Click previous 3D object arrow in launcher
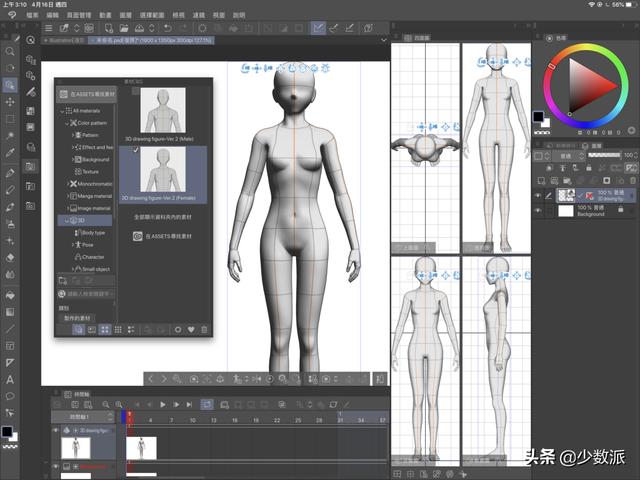This screenshot has width=640, height=480. point(151,379)
